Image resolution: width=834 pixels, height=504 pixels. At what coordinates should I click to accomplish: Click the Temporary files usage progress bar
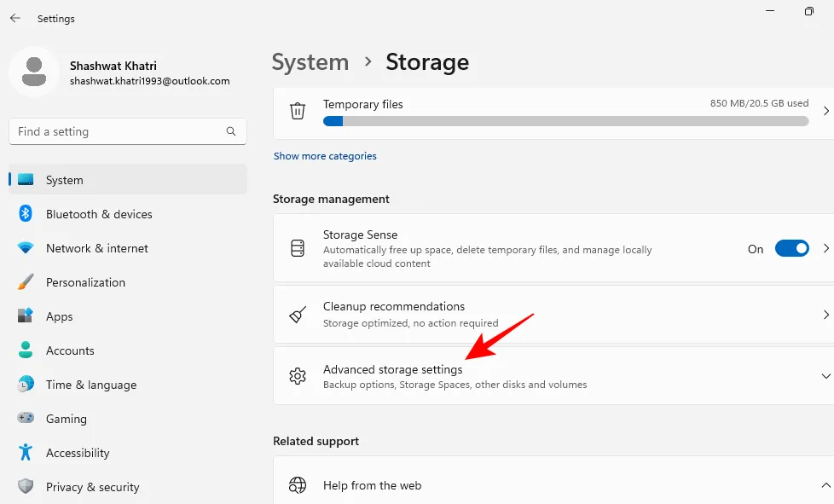pos(566,121)
